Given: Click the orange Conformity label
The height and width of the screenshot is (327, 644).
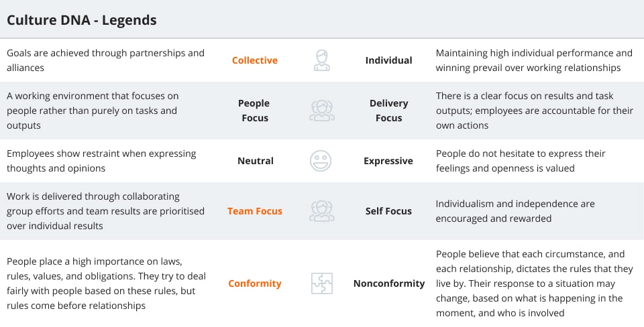Looking at the screenshot, I should tap(255, 283).
